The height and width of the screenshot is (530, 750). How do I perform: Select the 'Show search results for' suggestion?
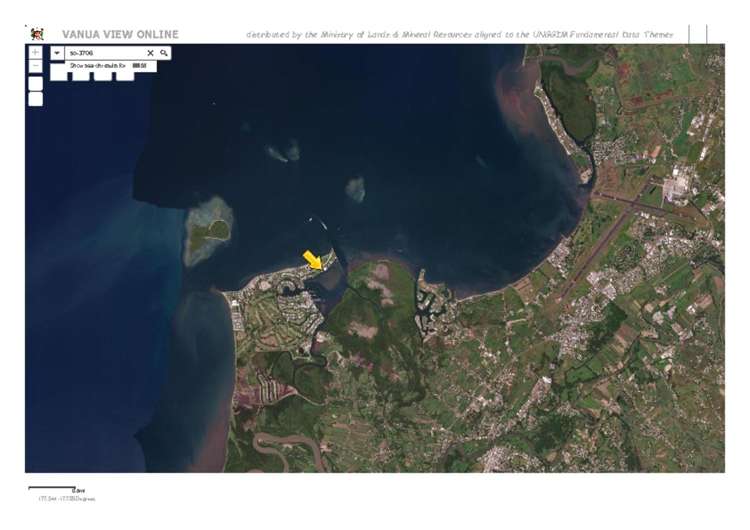pos(110,66)
